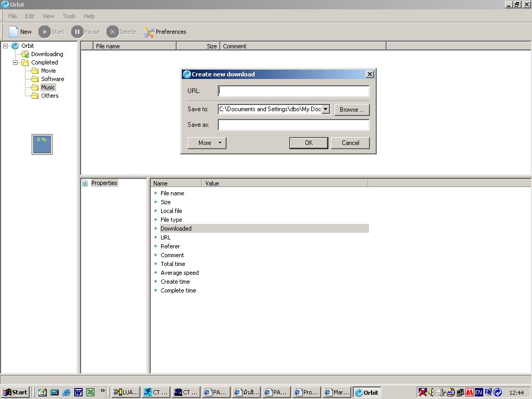
Task: Focus the Save as input field
Action: tap(294, 125)
